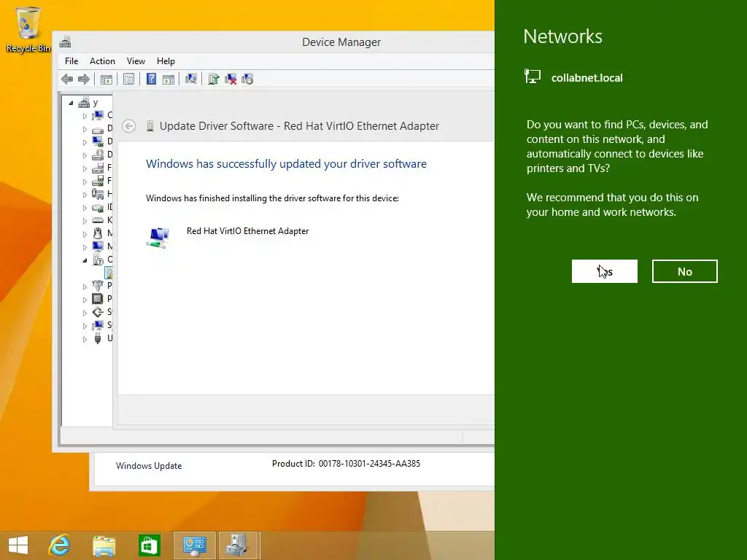
Task: Click the Red Hat VirtIO adapter network icon
Action: click(158, 237)
